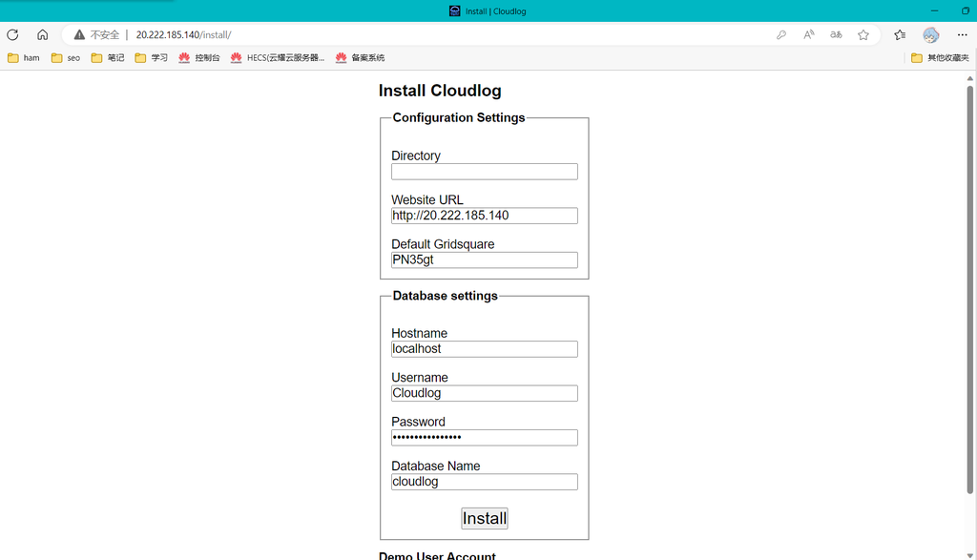Click the scrollbar up arrow
This screenshot has height=560, width=977.
(969, 78)
